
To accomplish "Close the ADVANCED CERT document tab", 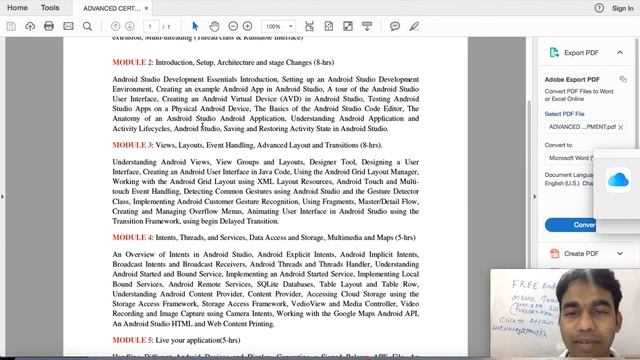I will coord(147,8).
